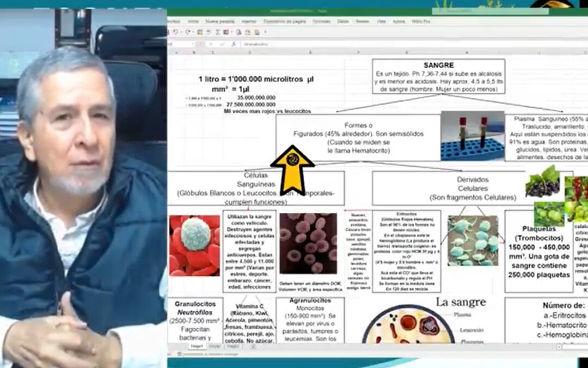
Task: Select the third sheet tab
Action: 233,346
